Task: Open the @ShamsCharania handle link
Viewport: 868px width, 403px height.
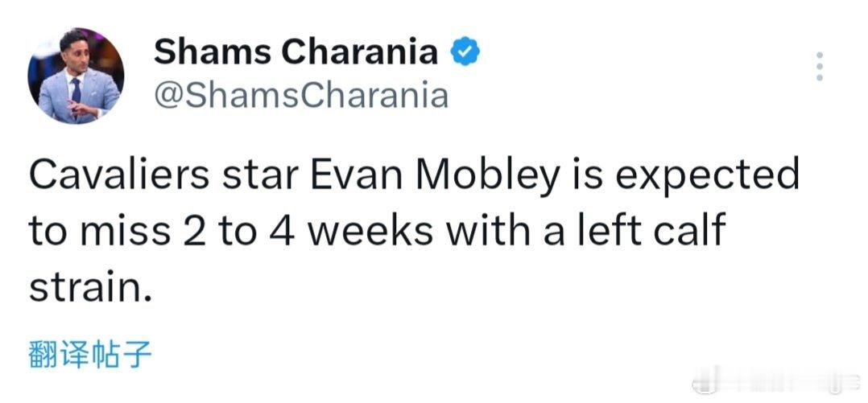Action: 300,97
